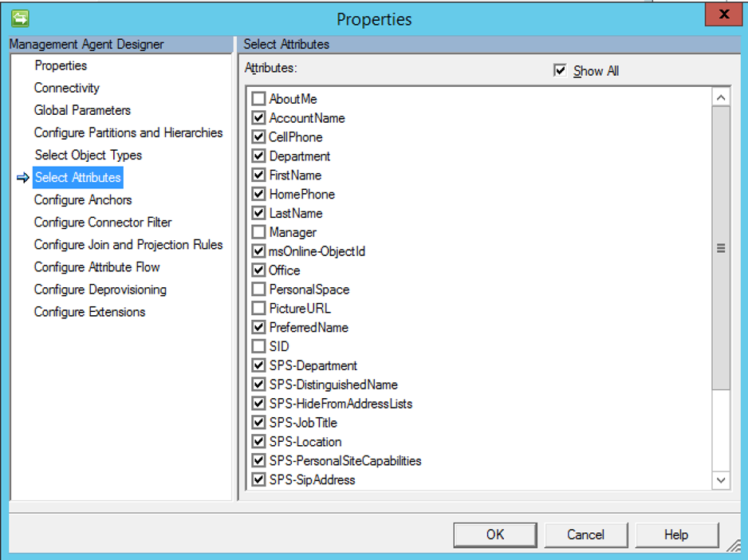This screenshot has width=748, height=560.
Task: Go to Configure Attribute Flow
Action: coord(96,267)
